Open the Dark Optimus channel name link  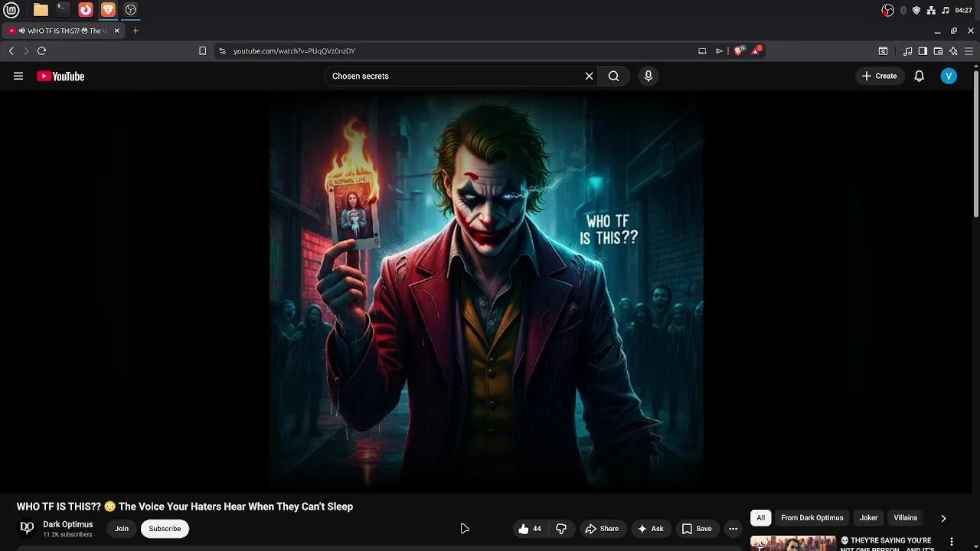coord(67,524)
